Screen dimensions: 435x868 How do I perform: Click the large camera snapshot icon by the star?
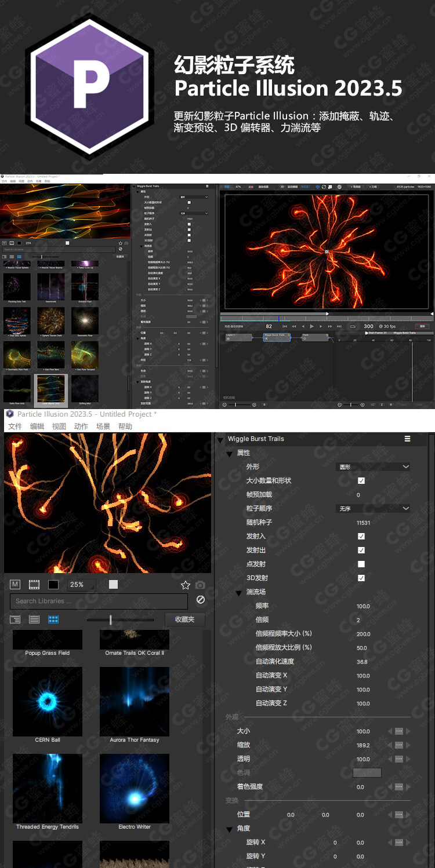tap(200, 585)
